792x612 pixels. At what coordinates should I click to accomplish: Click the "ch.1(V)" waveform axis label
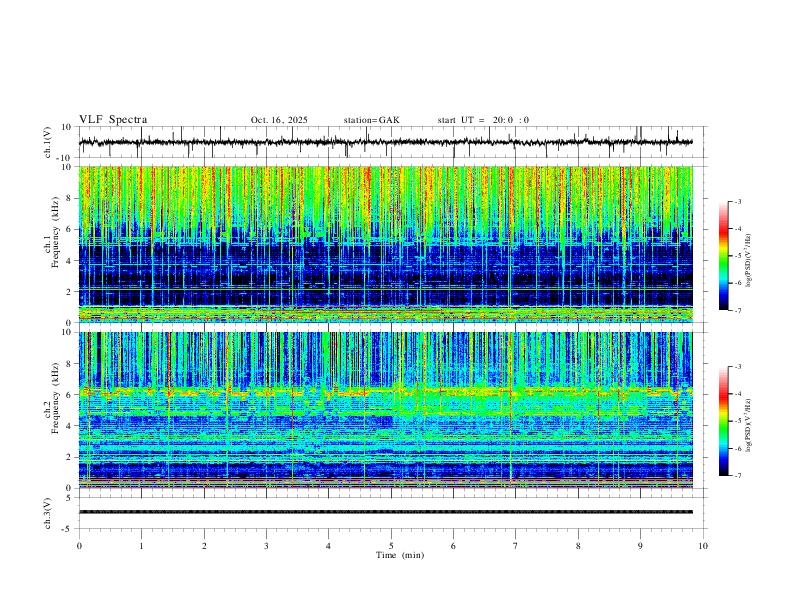tap(48, 142)
